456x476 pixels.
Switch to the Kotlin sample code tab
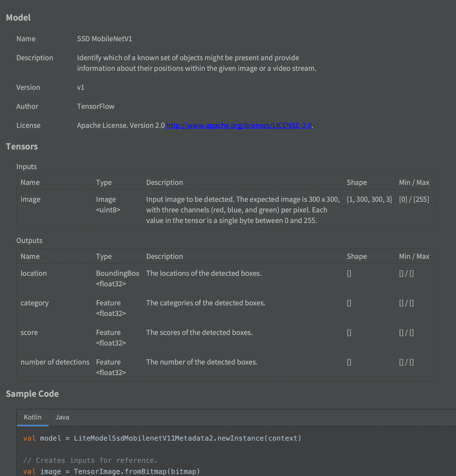[32, 417]
